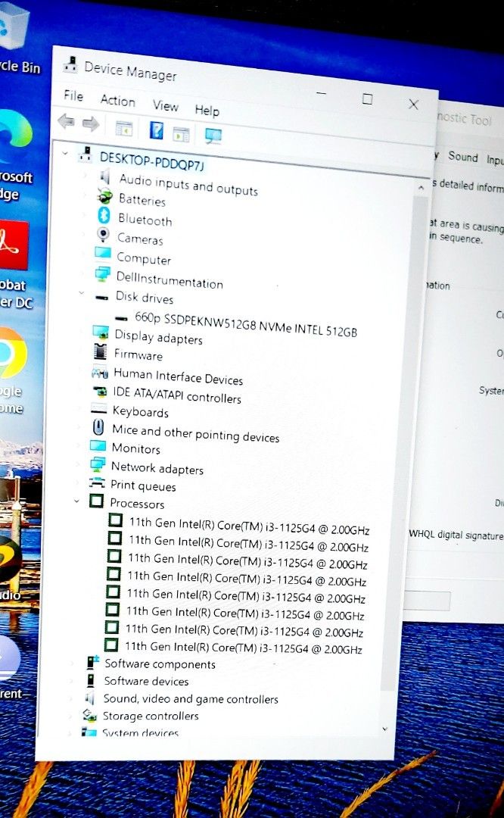Click the Forward arrow toolbar icon

click(91, 123)
